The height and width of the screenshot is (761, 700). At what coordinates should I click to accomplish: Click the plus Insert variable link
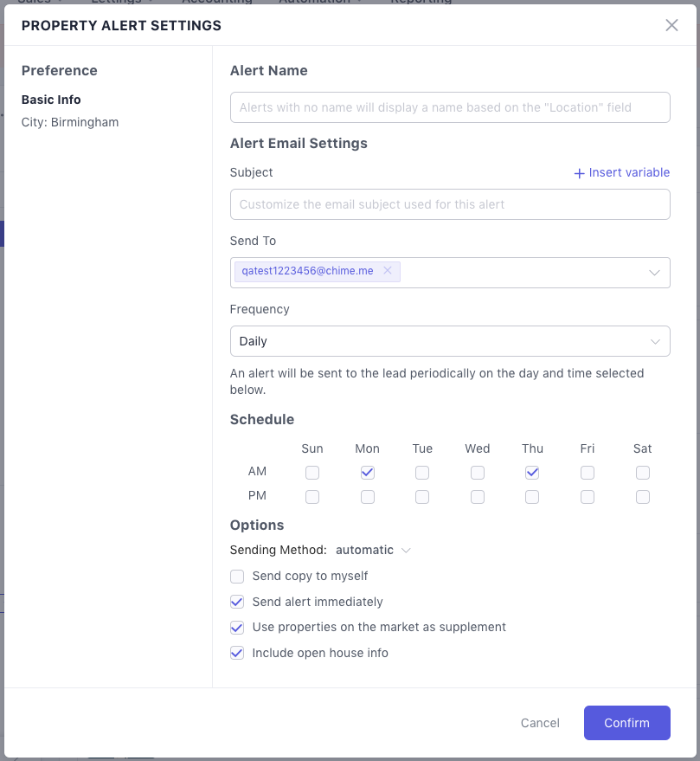point(622,172)
